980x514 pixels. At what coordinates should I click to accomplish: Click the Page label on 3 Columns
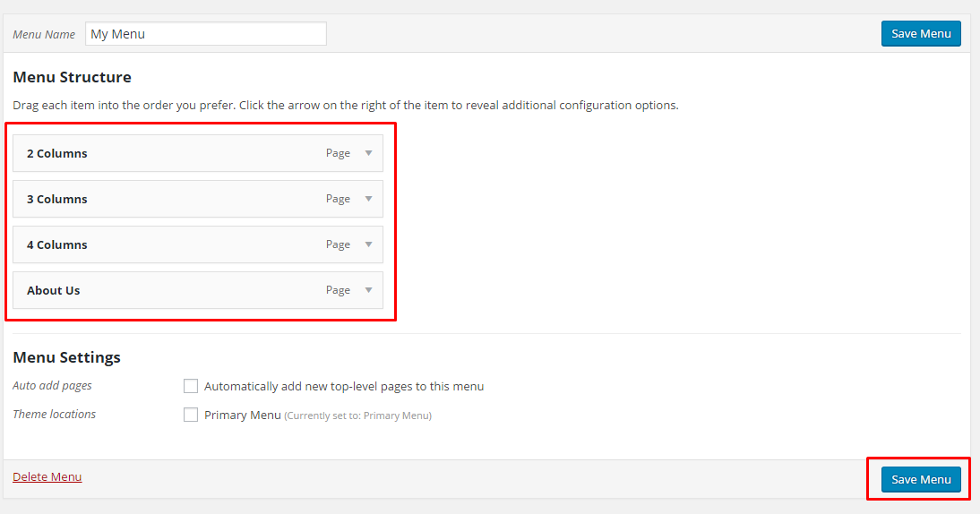pos(338,199)
